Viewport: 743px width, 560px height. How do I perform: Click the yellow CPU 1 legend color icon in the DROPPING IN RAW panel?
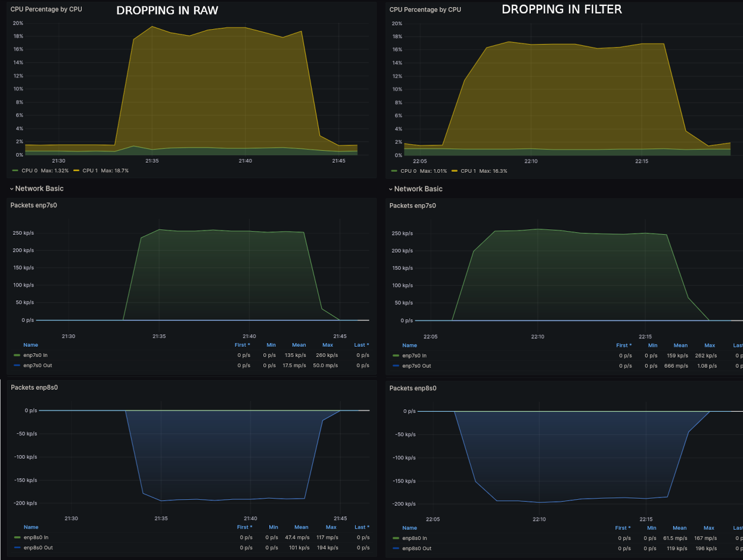pos(76,171)
